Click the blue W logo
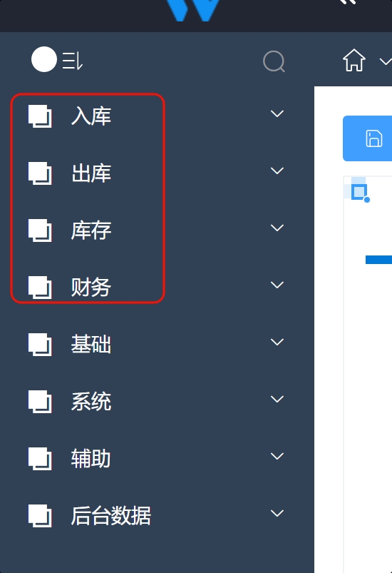This screenshot has width=392, height=573. [193, 11]
